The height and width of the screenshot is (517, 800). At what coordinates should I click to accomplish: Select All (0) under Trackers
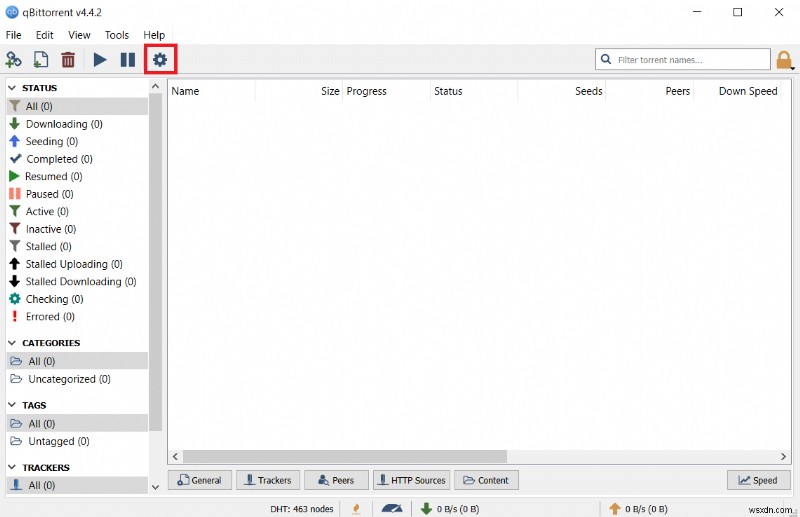77,485
